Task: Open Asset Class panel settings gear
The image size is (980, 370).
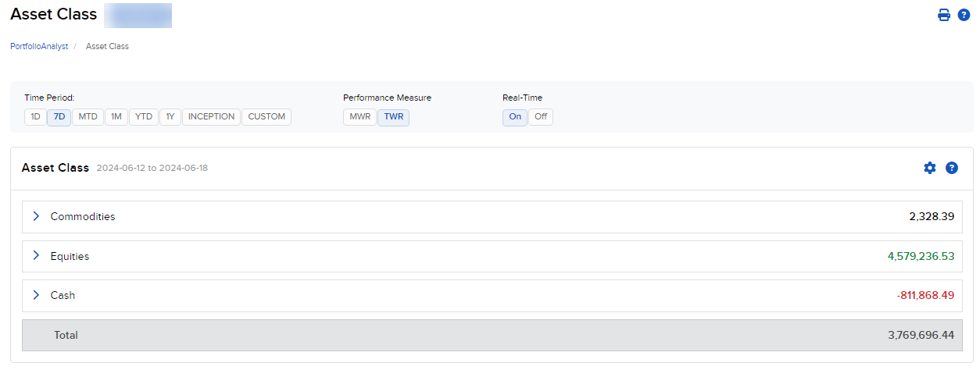Action: point(929,168)
